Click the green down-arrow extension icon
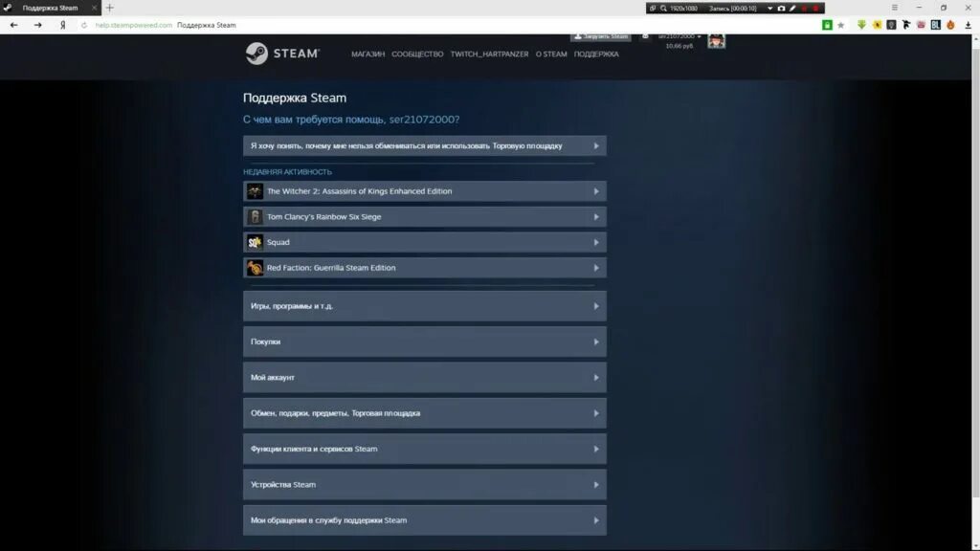The image size is (980, 551). [x=861, y=25]
